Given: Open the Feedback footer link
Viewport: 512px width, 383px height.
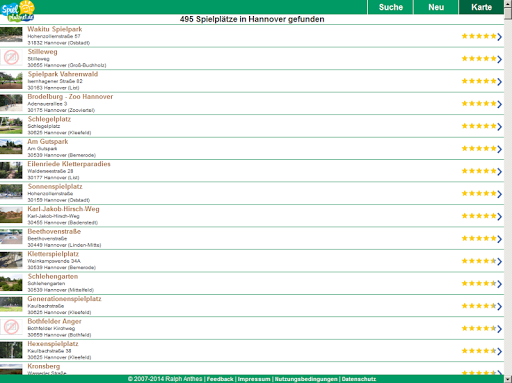Looking at the screenshot, I should click(x=220, y=379).
